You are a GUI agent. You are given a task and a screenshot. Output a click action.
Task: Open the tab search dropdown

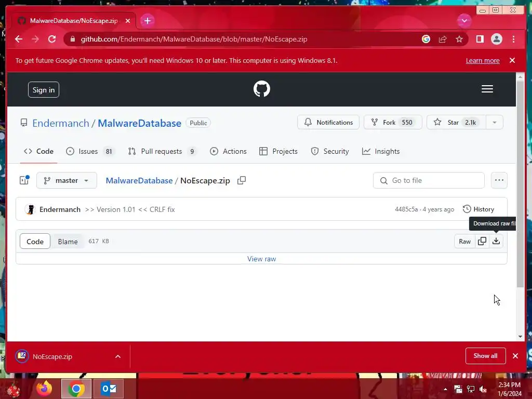pos(464,21)
